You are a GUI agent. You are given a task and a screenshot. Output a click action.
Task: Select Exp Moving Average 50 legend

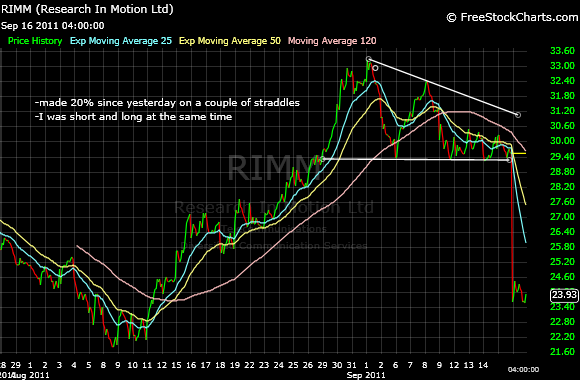(230, 41)
